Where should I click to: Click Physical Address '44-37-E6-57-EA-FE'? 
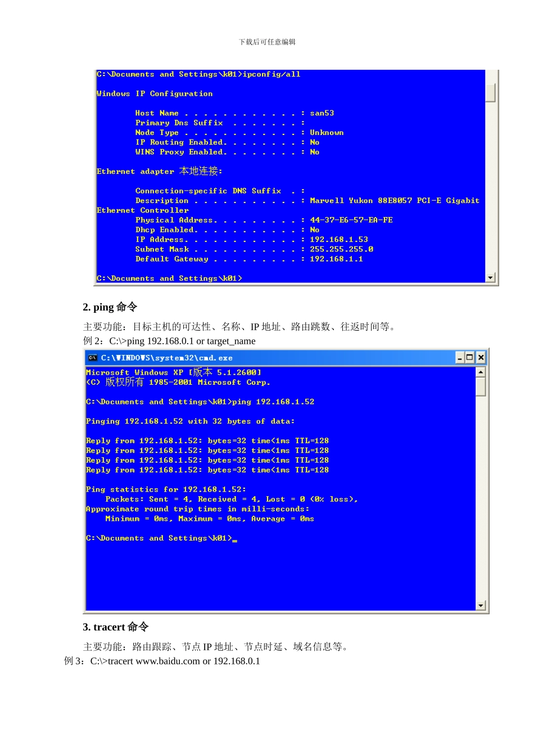click(x=351, y=220)
